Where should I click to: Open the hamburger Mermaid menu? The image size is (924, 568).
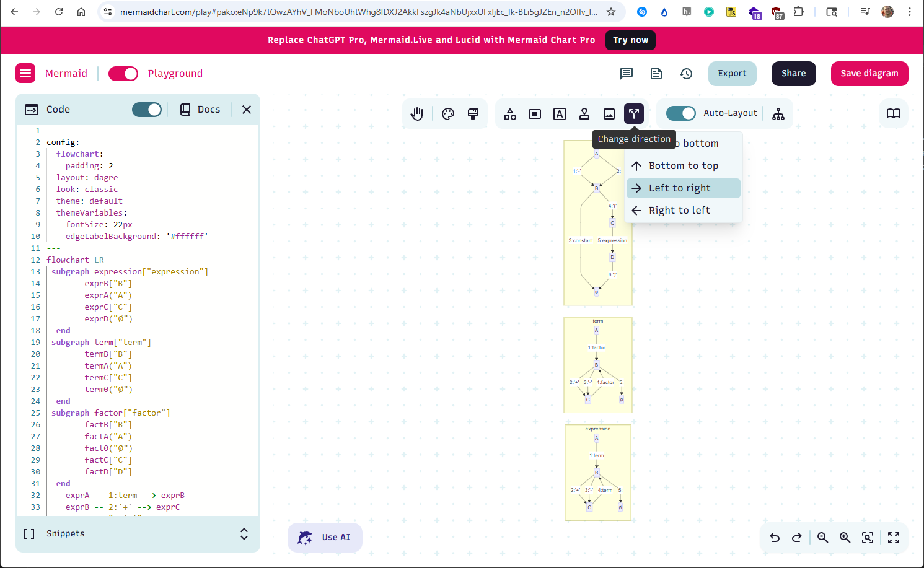tap(25, 73)
